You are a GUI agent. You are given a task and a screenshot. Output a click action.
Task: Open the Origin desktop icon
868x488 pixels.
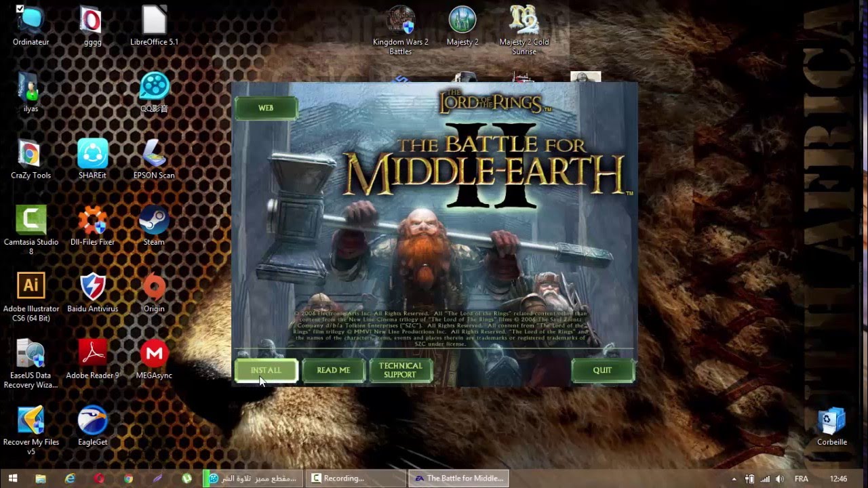[154, 292]
